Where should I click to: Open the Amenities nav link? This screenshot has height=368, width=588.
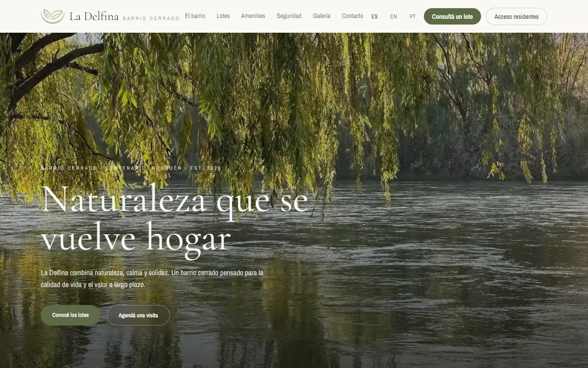coord(253,16)
